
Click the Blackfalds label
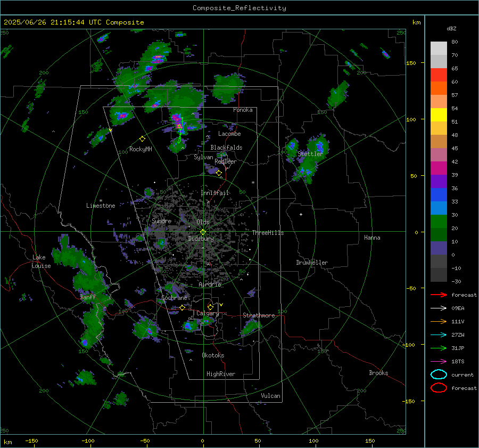[226, 148]
